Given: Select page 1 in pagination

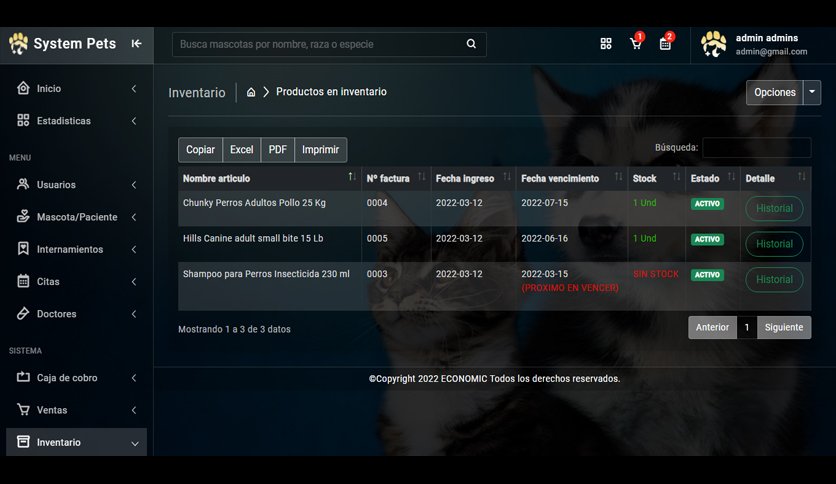Looking at the screenshot, I should pyautogui.click(x=747, y=327).
